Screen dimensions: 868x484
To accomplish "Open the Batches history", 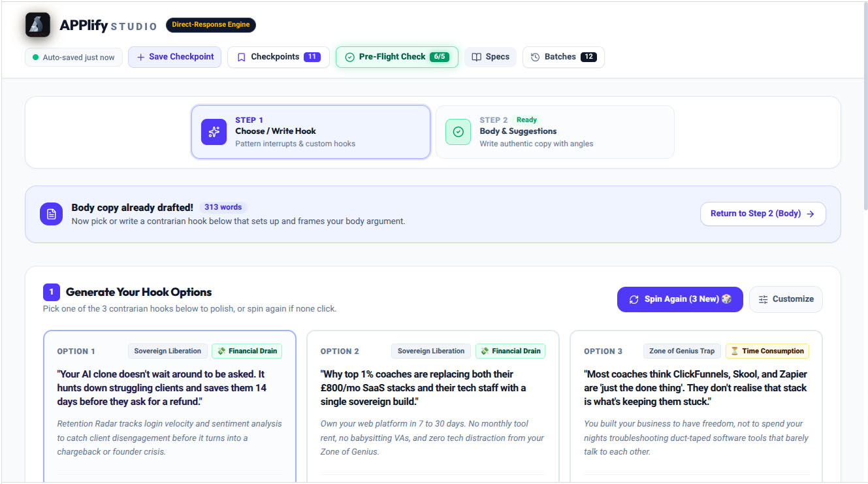I will (564, 57).
